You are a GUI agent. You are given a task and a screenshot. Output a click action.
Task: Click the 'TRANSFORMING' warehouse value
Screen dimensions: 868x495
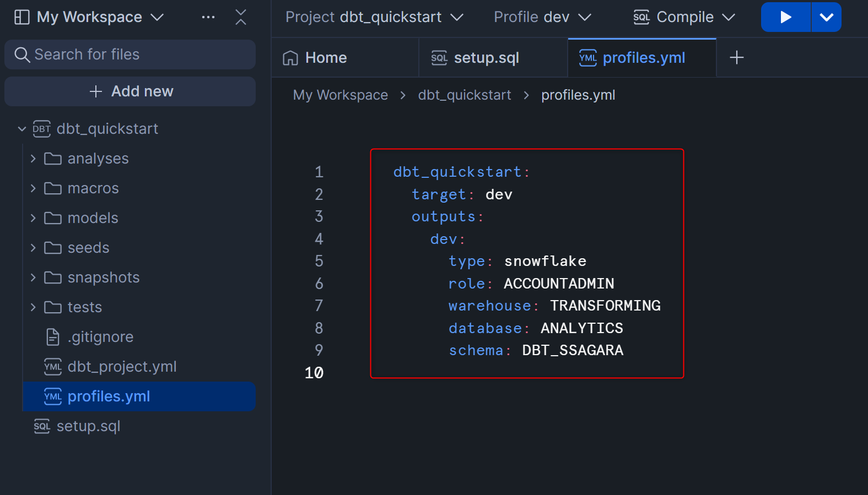[x=605, y=306]
